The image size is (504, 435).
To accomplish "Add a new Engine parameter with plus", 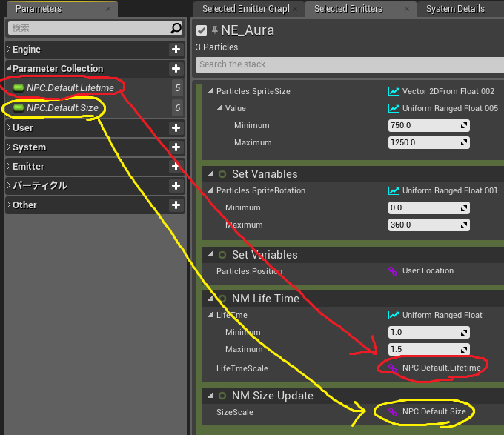I will 176,50.
